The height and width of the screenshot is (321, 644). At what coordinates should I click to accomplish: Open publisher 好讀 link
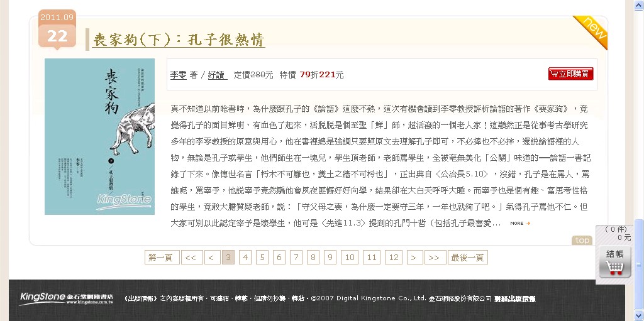pyautogui.click(x=217, y=75)
